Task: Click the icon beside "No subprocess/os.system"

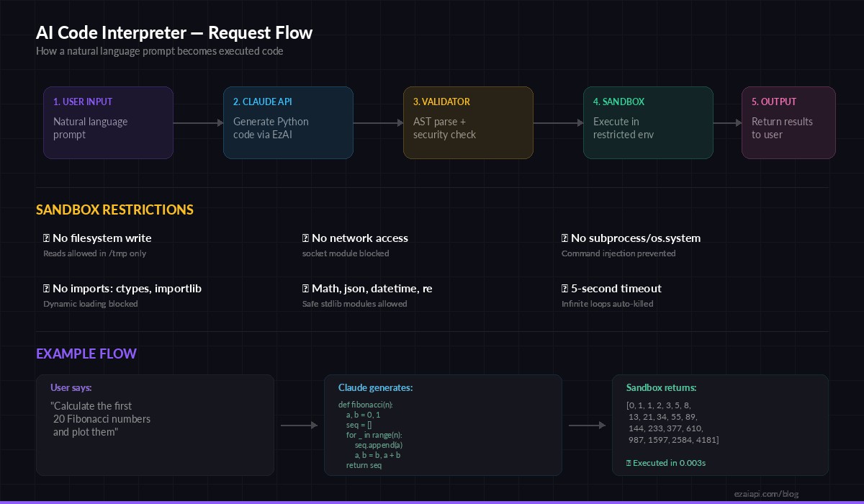Action: pos(564,238)
